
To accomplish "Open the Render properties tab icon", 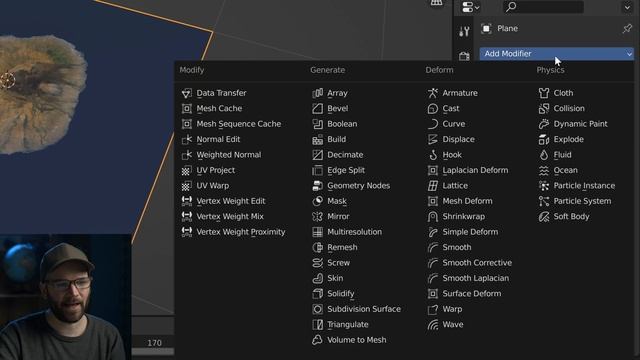I will (464, 56).
